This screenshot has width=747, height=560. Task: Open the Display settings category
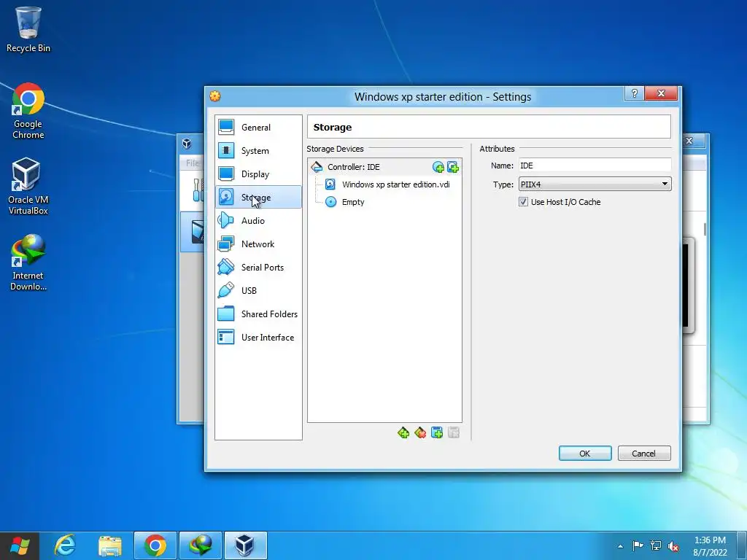click(x=258, y=174)
